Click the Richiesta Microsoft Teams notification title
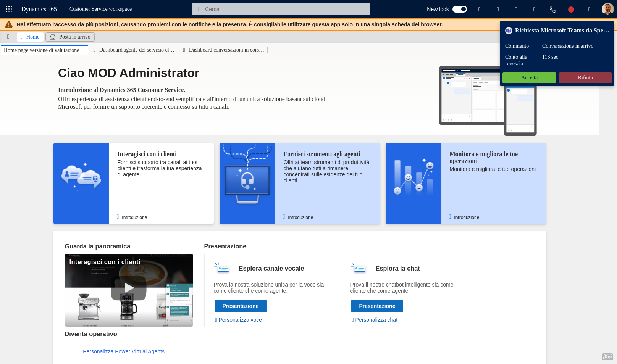Image resolution: width=617 pixels, height=364 pixels. click(x=562, y=31)
